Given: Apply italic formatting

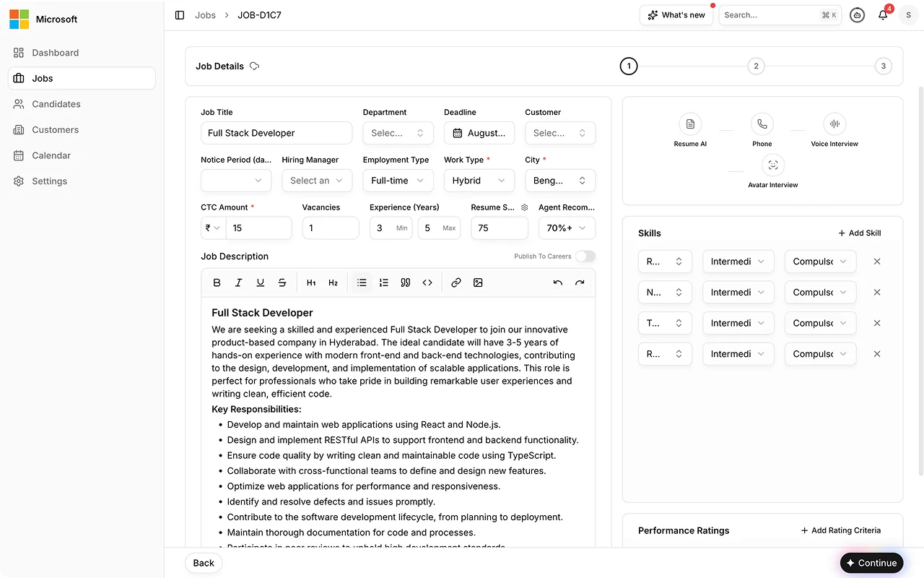Looking at the screenshot, I should click(239, 282).
